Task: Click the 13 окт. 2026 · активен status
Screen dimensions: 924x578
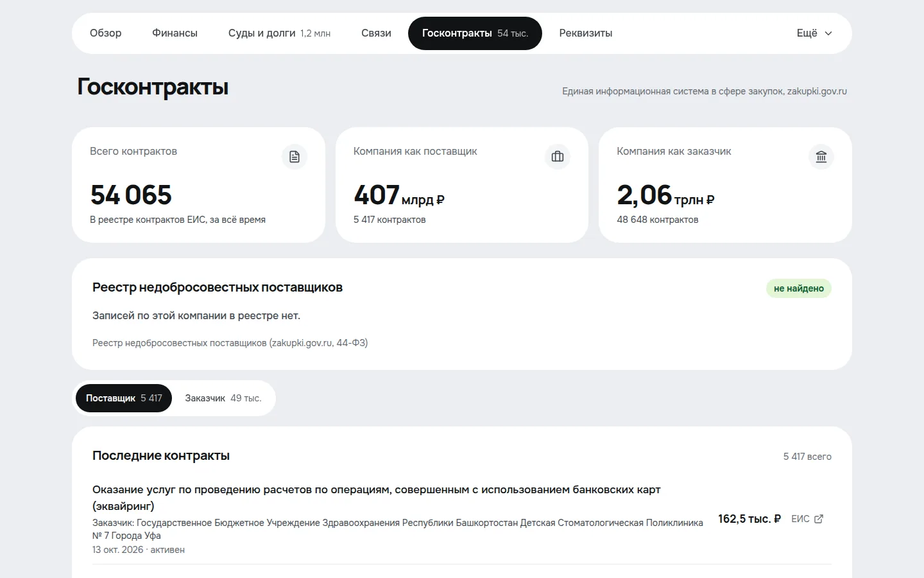Action: point(139,550)
